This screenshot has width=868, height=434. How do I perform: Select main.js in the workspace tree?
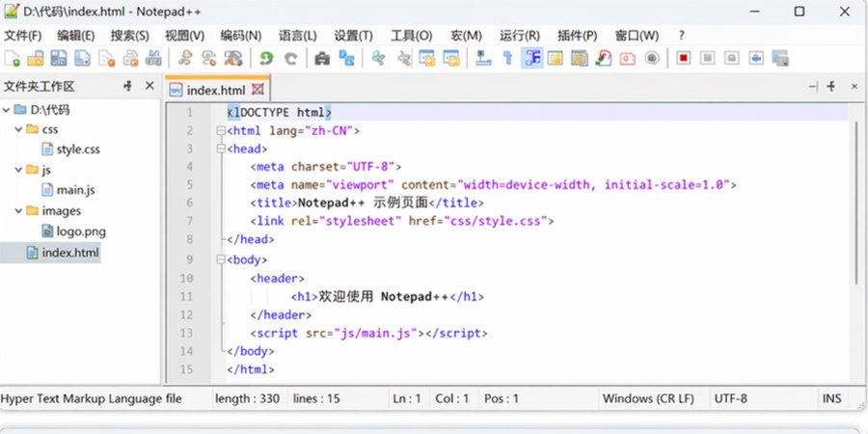pos(68,190)
